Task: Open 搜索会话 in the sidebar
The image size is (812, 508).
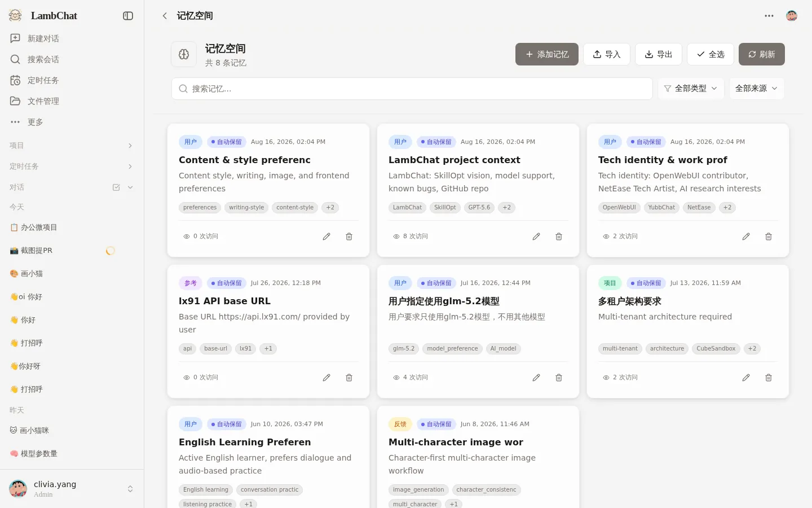Action: [x=72, y=59]
